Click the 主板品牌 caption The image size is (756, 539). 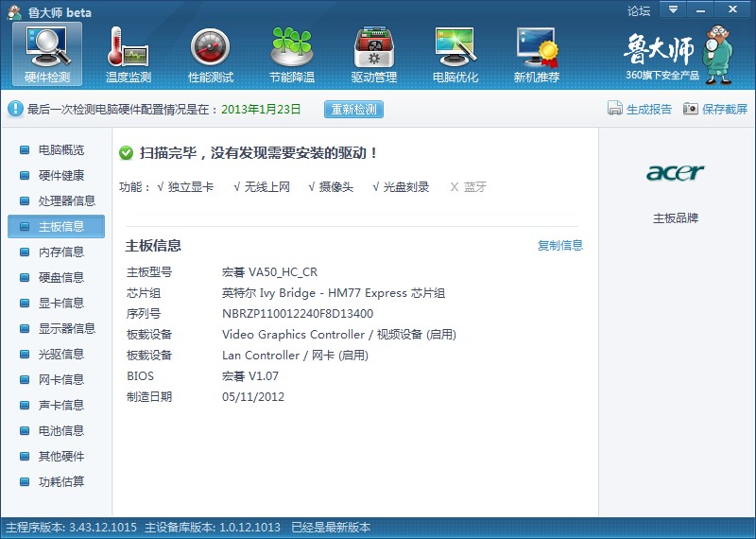point(676,218)
